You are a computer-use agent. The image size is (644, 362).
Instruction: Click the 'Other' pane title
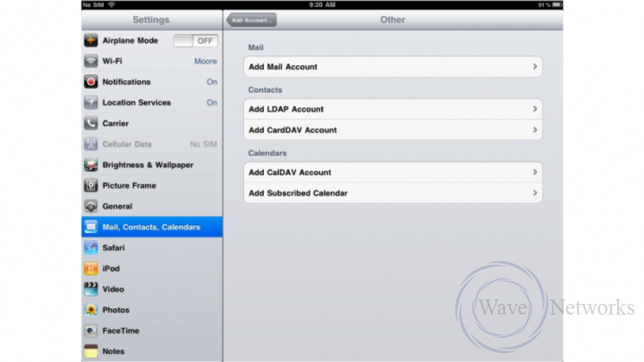[x=393, y=20]
